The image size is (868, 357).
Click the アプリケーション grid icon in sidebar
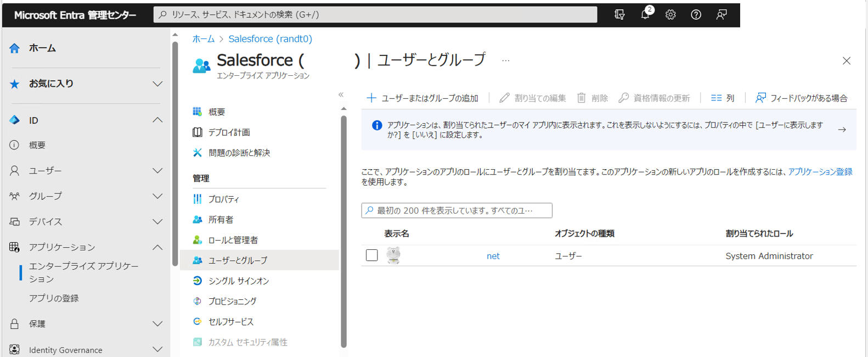pyautogui.click(x=15, y=247)
